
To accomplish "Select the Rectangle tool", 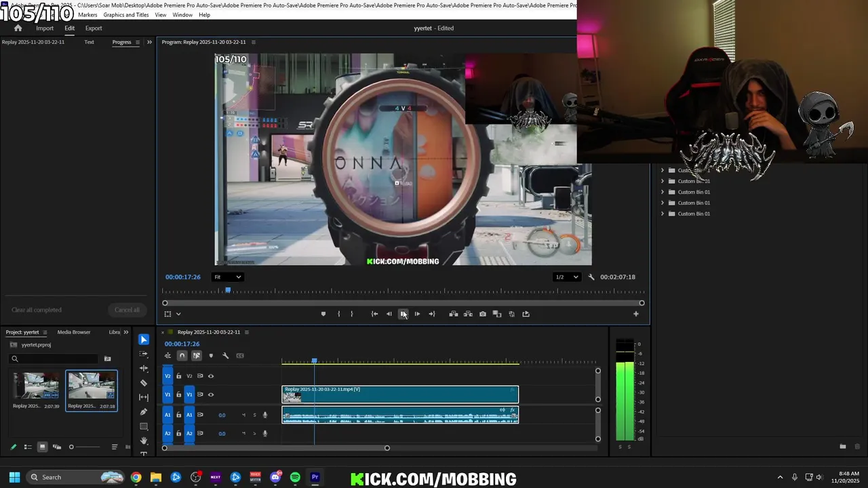I will tap(144, 426).
